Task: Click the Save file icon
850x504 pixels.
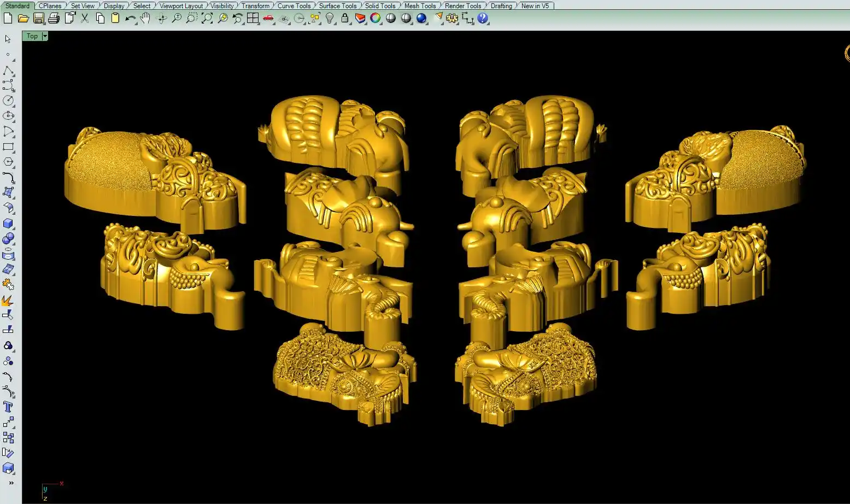Action: point(38,19)
